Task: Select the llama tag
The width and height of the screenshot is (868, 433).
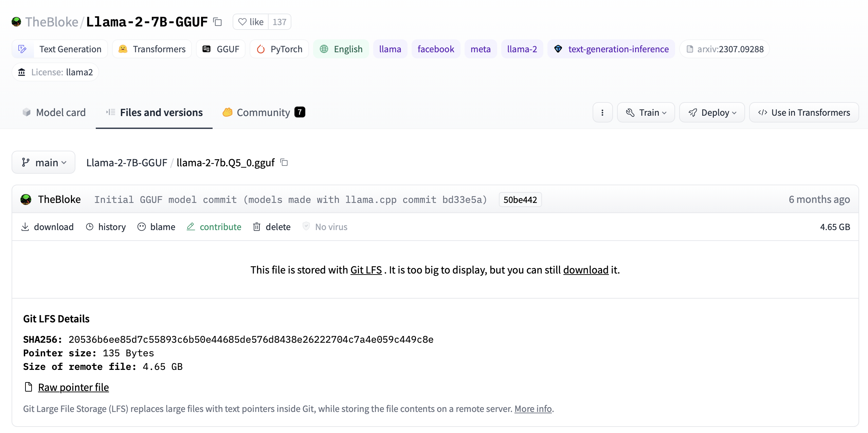Action: (x=390, y=49)
